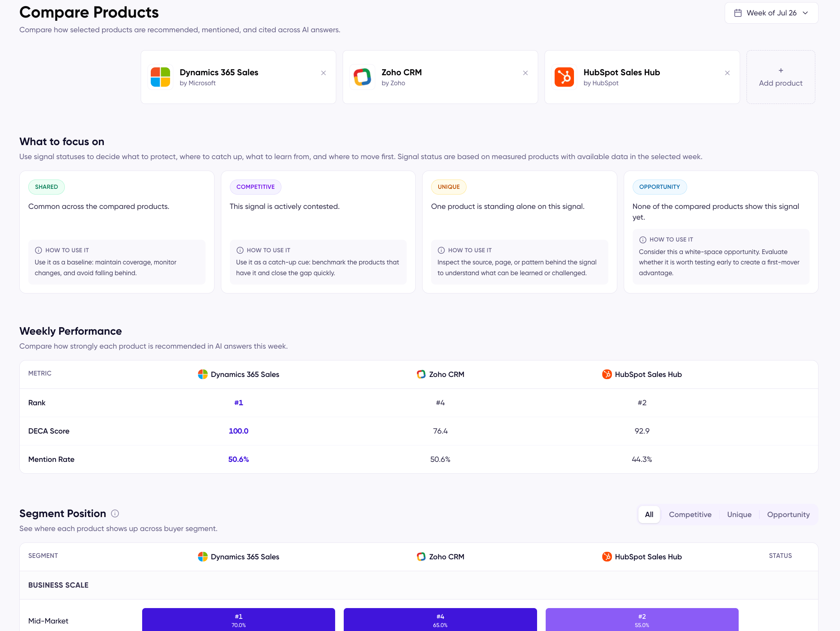Switch to the Unique filter tab

(x=739, y=514)
